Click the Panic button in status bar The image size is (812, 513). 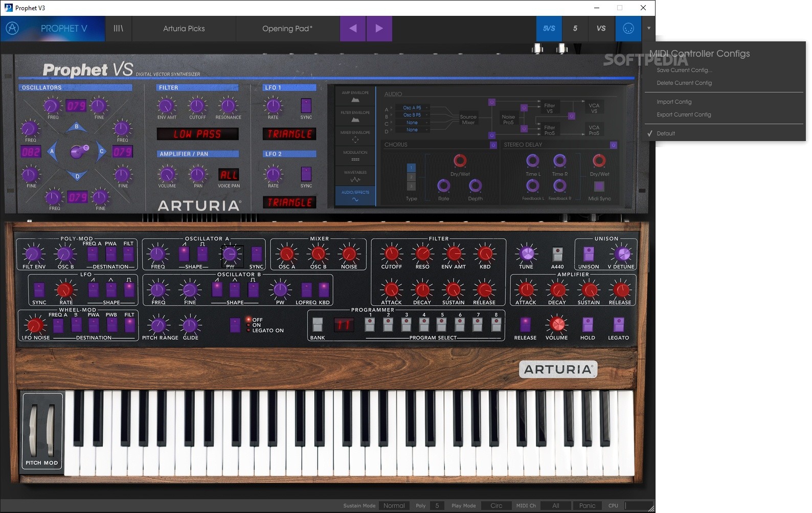click(x=587, y=505)
